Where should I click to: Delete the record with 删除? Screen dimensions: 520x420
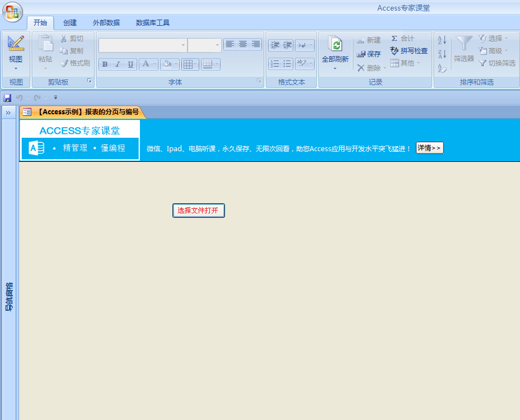[369, 68]
